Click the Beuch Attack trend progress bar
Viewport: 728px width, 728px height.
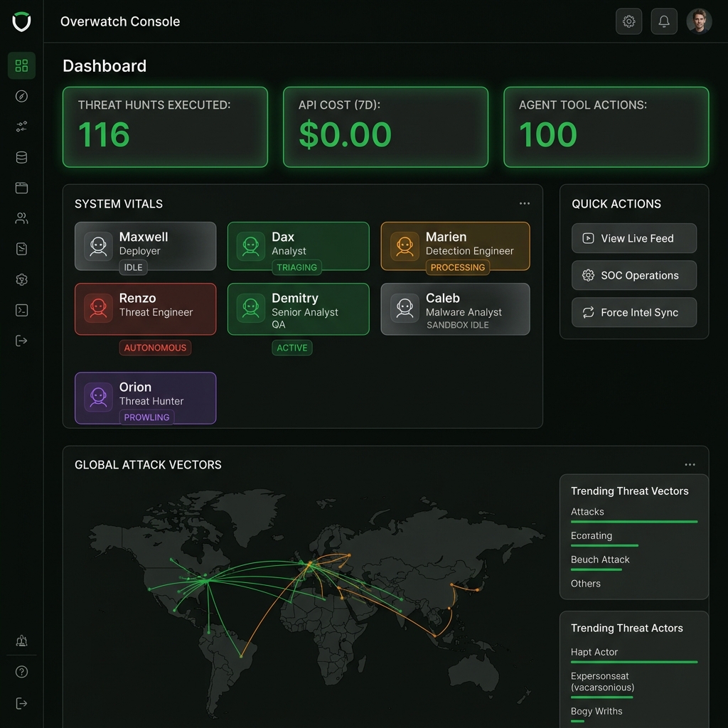click(x=596, y=569)
